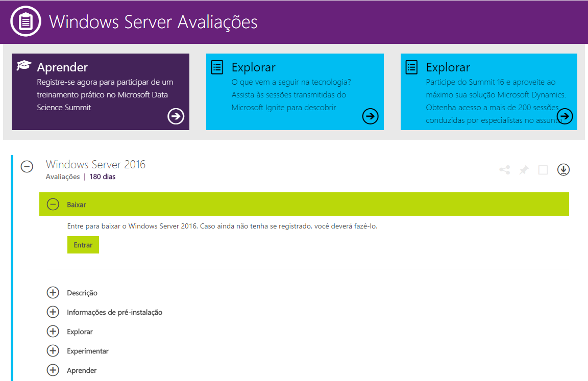Screen dimensions: 588x381
Task: Collapse the Baixar section minus icon
Action: click(x=53, y=204)
